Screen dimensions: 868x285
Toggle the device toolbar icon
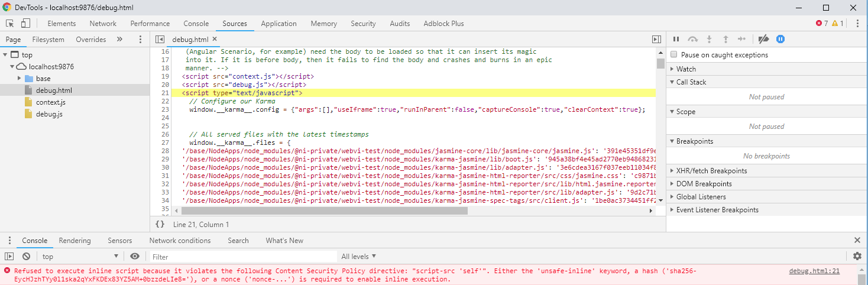coord(25,24)
